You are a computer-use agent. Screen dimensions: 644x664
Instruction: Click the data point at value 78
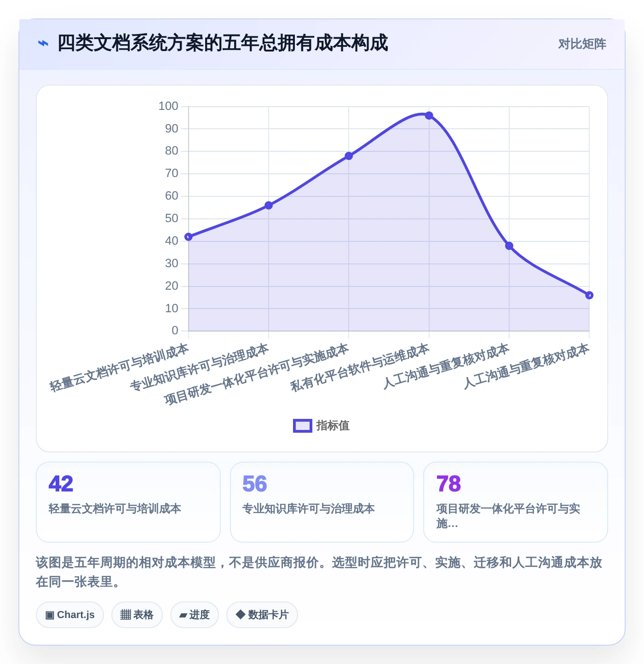coord(349,156)
